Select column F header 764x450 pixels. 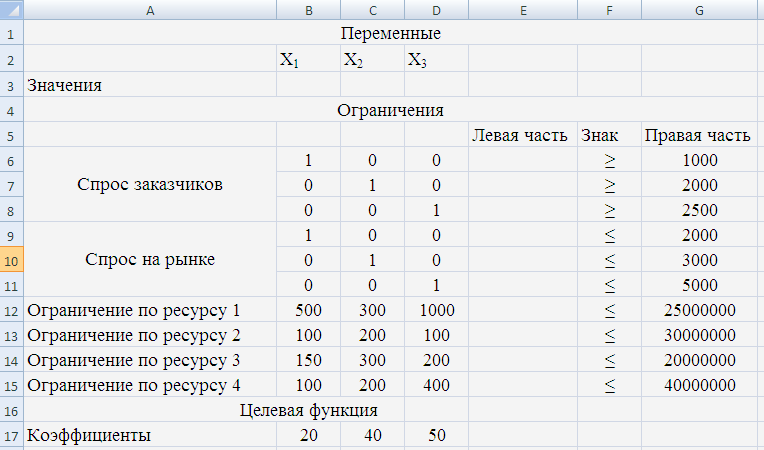[609, 10]
